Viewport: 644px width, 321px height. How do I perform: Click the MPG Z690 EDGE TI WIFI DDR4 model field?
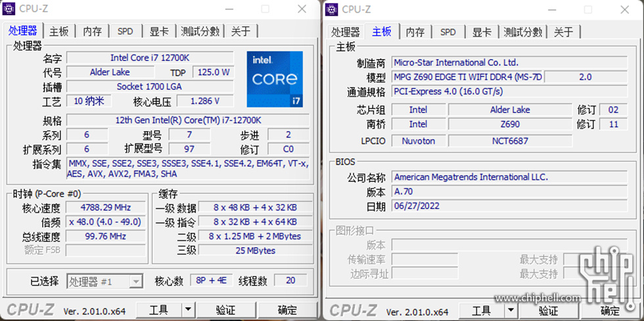(468, 77)
